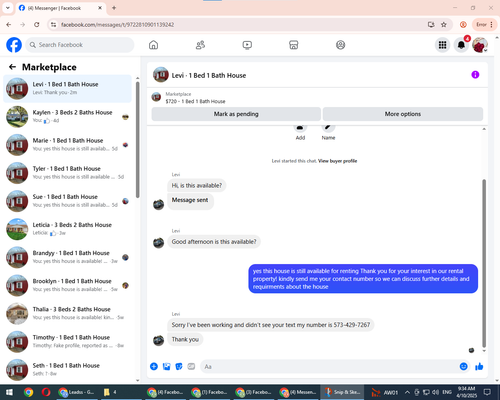This screenshot has height=400, width=500.
Task: Select the Sue - 1 Bed 1 Bath House chat
Action: point(67,201)
